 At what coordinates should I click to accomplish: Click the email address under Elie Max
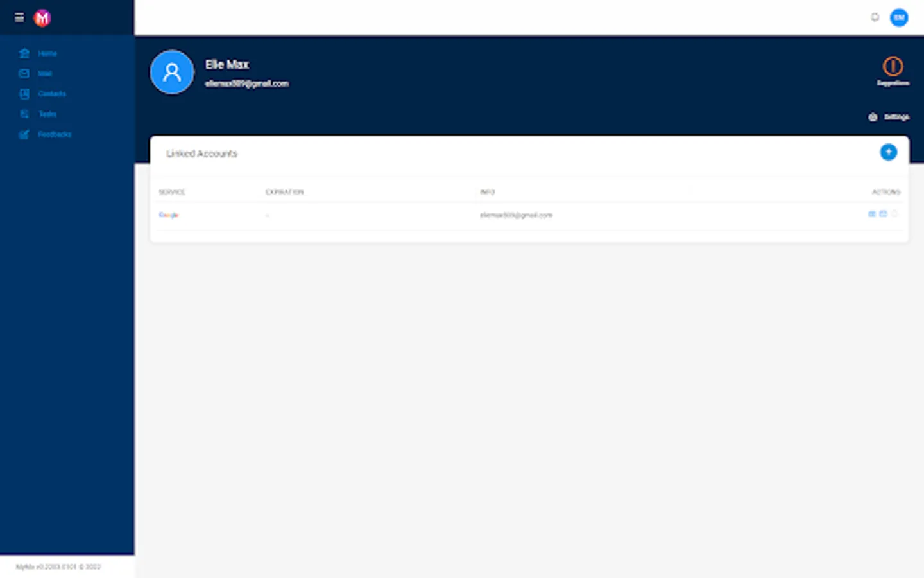click(247, 83)
